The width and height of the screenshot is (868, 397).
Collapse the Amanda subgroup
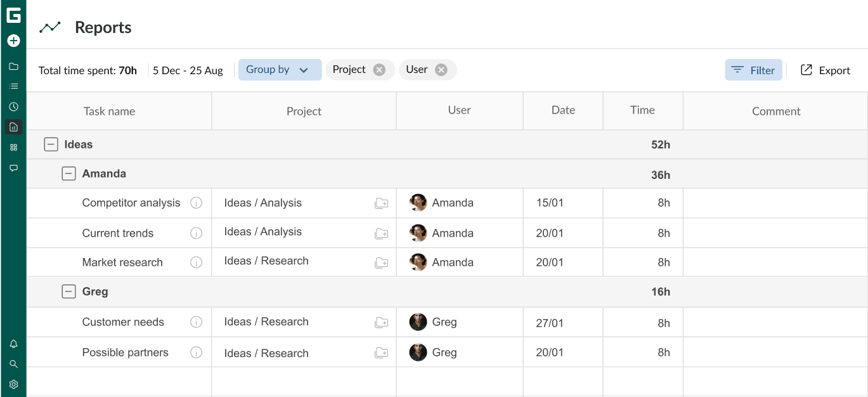68,174
